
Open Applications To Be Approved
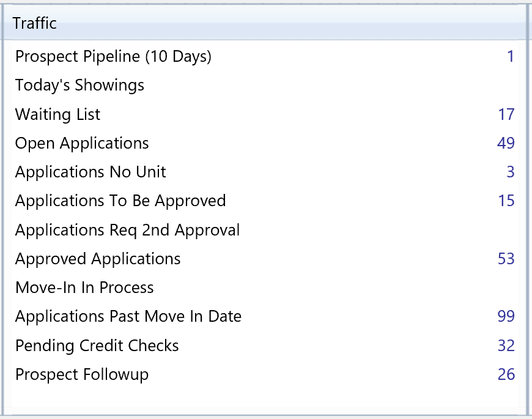point(120,201)
